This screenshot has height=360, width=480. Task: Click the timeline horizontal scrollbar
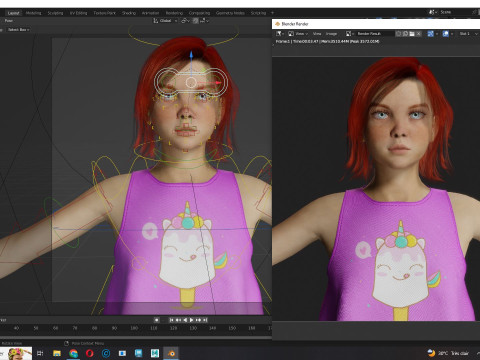(136, 337)
